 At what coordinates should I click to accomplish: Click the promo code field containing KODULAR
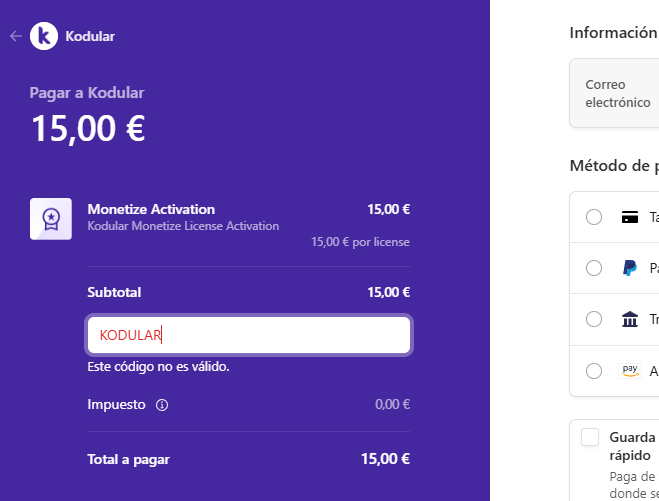tap(248, 335)
